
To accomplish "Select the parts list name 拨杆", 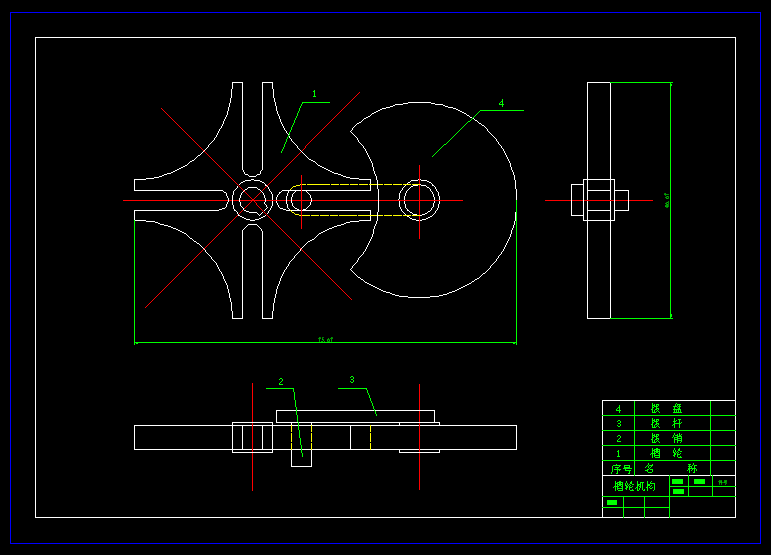I will point(666,423).
